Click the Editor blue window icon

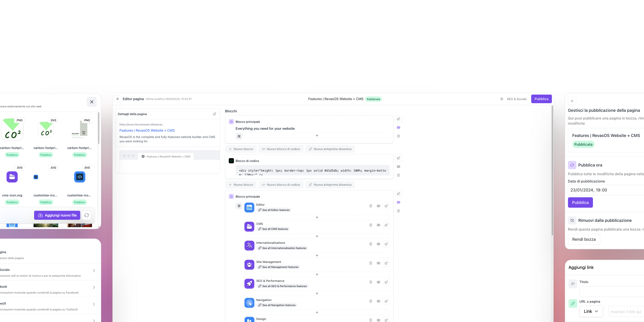point(249,207)
